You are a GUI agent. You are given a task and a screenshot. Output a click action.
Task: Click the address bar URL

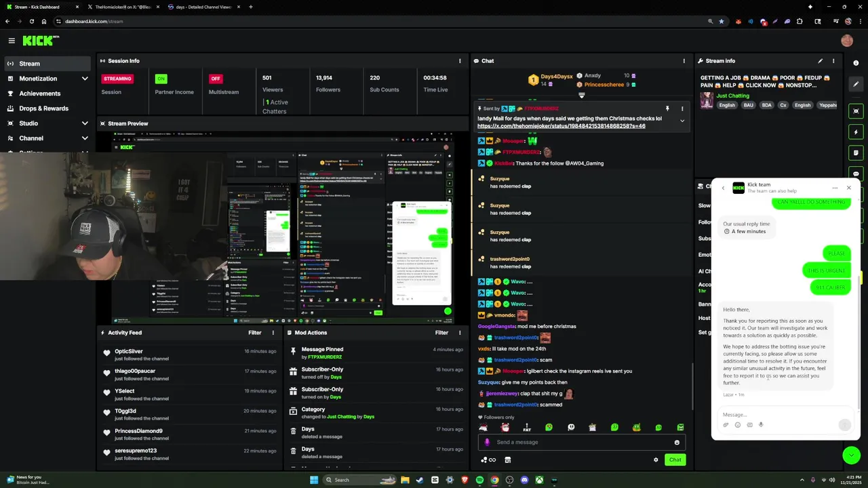click(94, 21)
